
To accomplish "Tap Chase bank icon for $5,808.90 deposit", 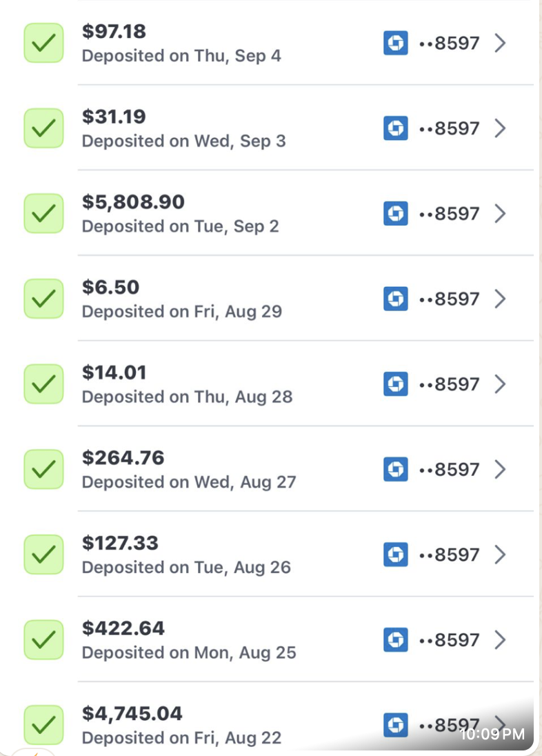I will pos(395,214).
